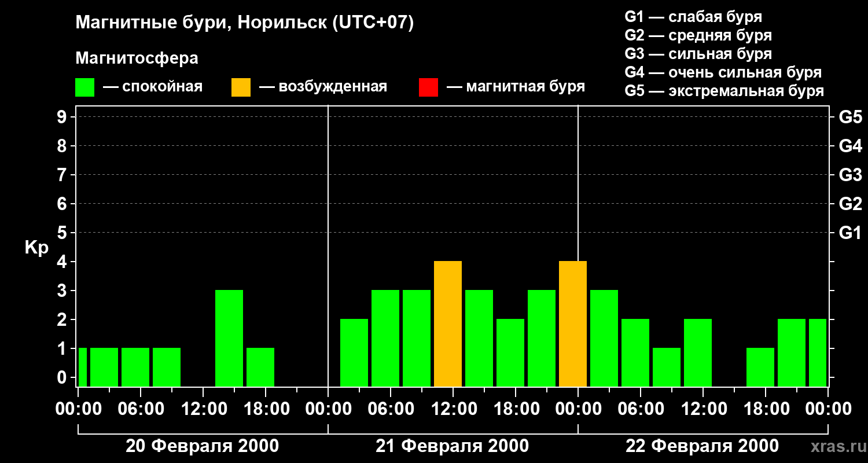Click the G3 label on right axis
Screen dimensions: 868x463
tap(850, 175)
